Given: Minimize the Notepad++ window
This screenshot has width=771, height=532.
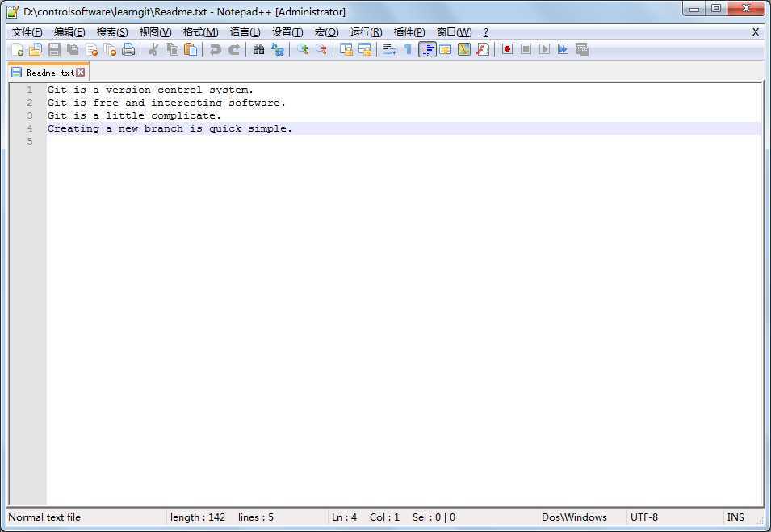Looking at the screenshot, I should 694,9.
